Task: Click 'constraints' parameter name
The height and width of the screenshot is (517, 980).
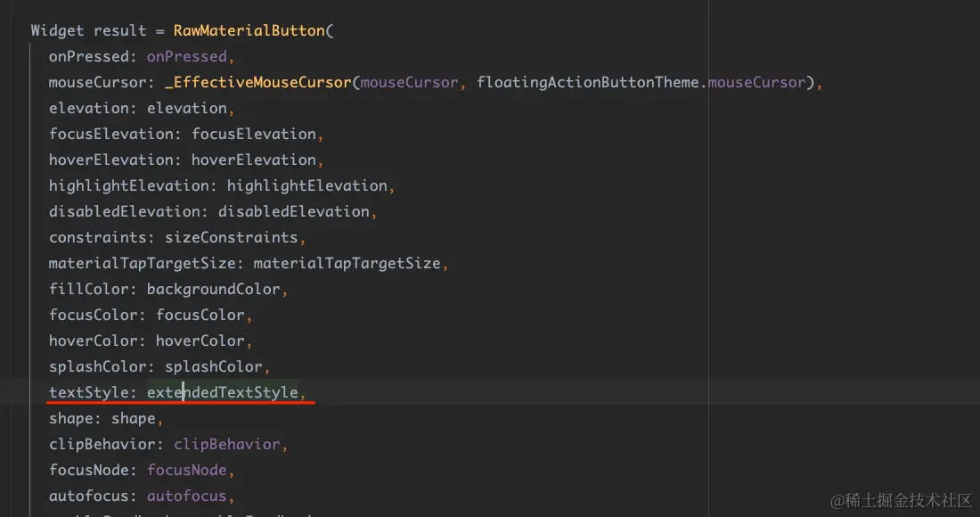Action: [97, 238]
